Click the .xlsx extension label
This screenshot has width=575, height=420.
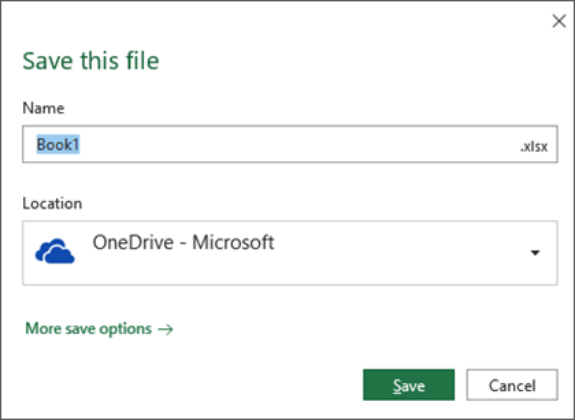(x=534, y=147)
